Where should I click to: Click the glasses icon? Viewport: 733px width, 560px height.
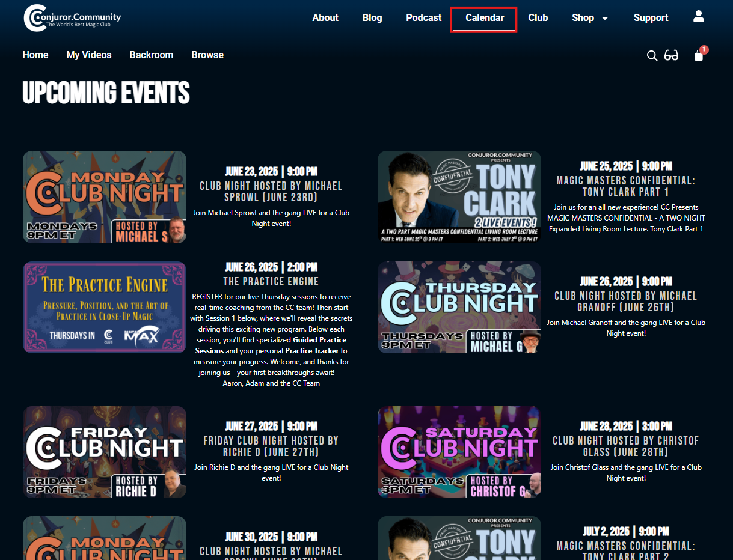click(x=671, y=56)
